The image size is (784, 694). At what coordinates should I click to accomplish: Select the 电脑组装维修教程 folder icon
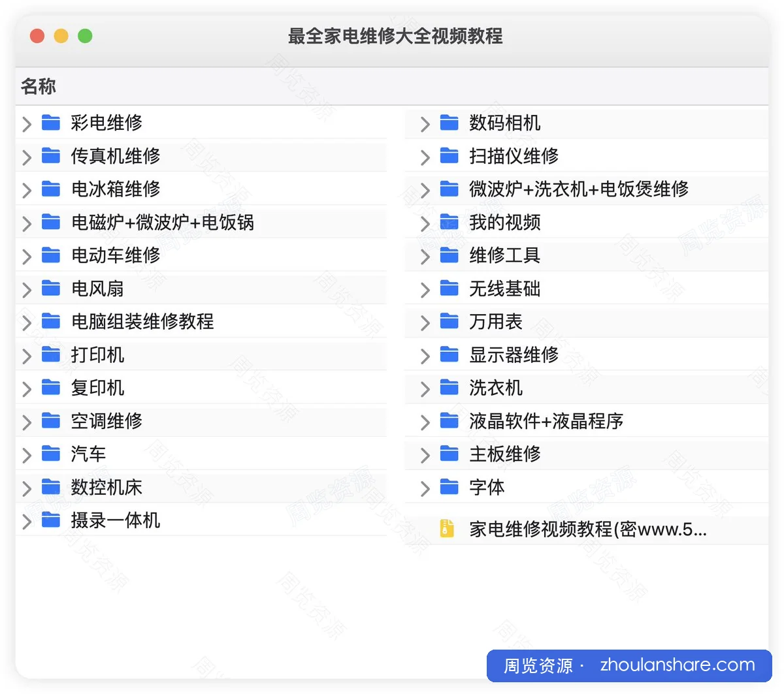51,321
